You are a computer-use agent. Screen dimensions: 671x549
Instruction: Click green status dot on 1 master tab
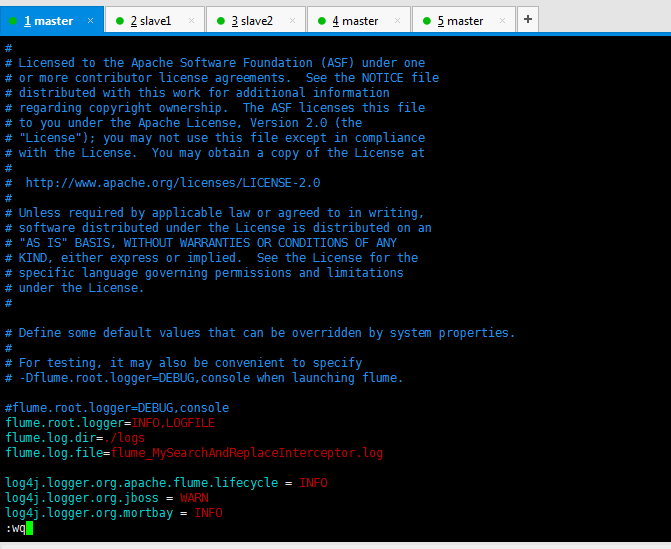click(x=13, y=21)
